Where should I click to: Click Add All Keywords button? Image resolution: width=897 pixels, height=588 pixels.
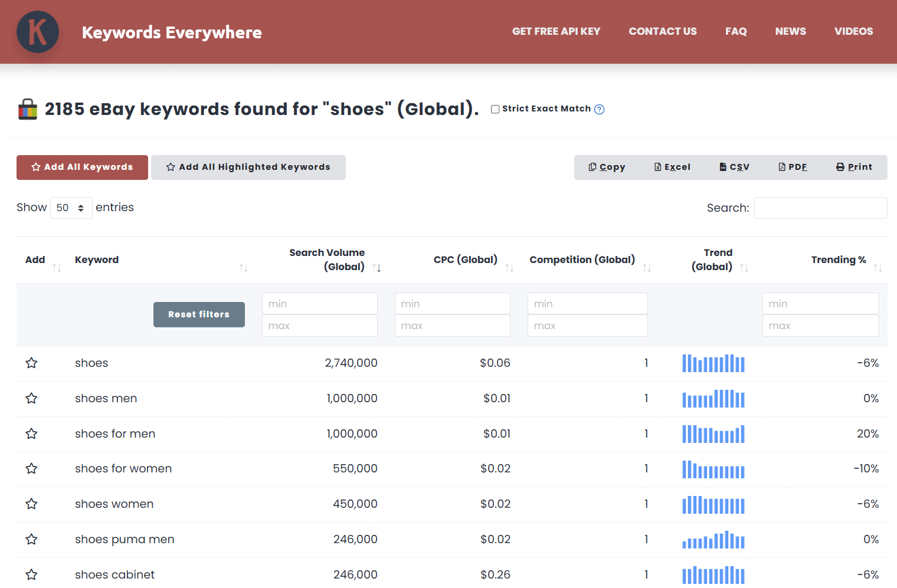click(x=82, y=167)
